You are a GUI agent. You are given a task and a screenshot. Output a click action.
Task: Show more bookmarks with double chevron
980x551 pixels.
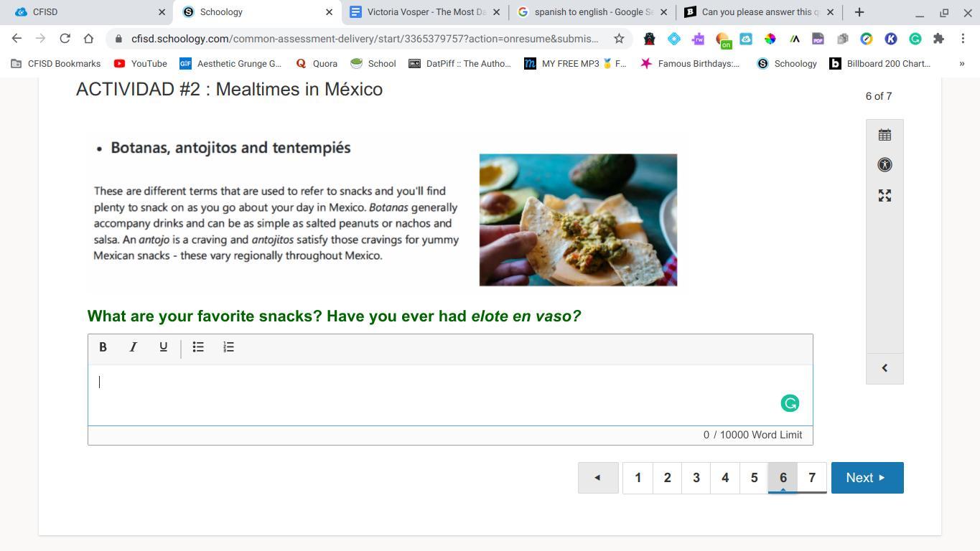click(962, 63)
